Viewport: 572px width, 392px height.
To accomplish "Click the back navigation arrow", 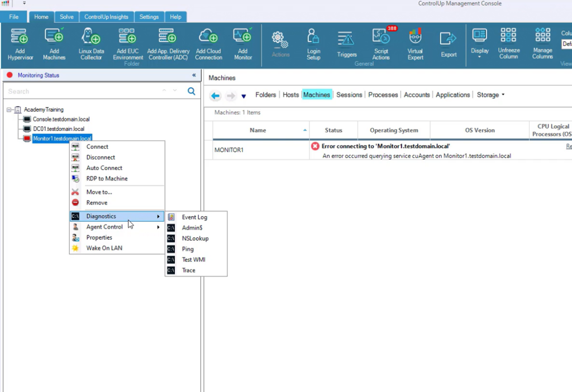I will click(215, 95).
